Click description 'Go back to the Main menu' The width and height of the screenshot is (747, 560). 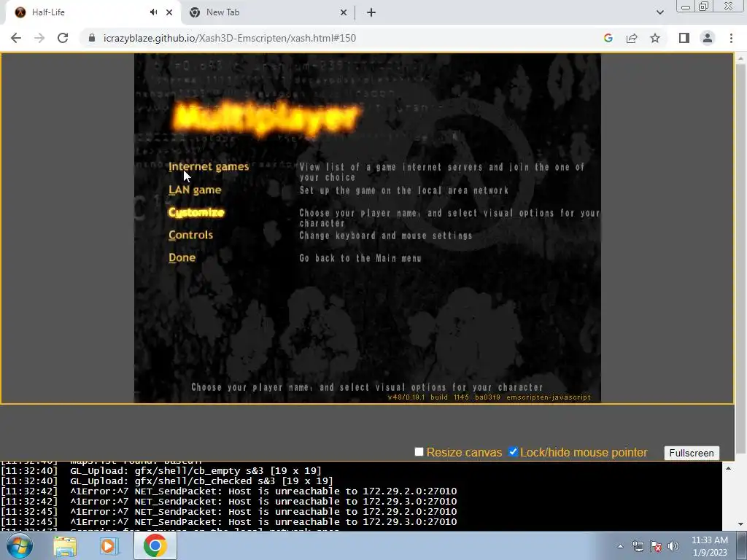coord(360,258)
